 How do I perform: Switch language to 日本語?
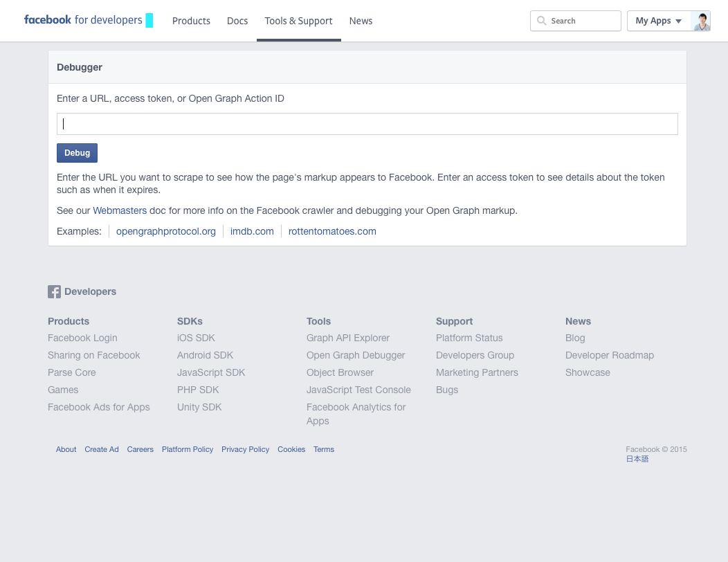click(637, 459)
